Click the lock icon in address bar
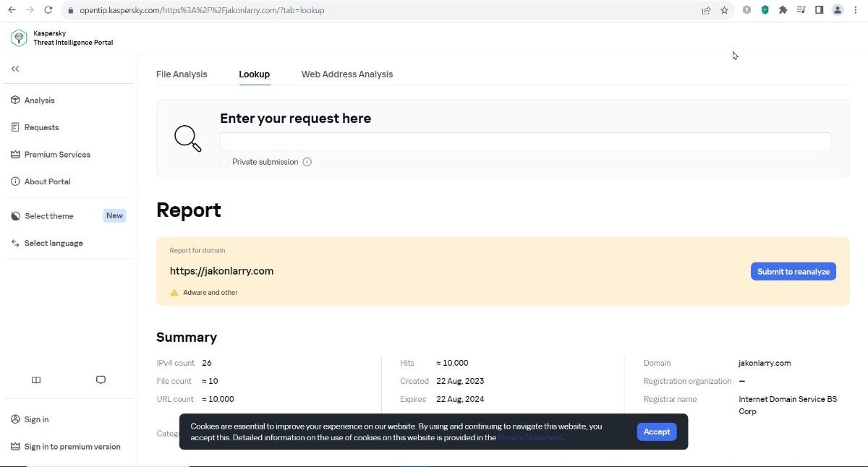The image size is (868, 467). [70, 10]
